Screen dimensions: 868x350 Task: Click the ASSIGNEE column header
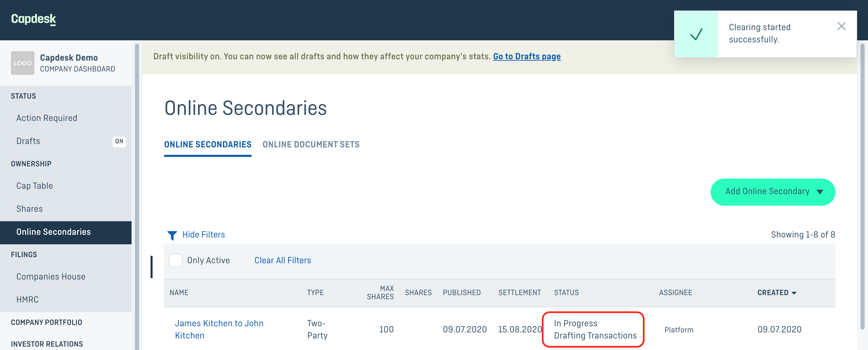pos(675,293)
